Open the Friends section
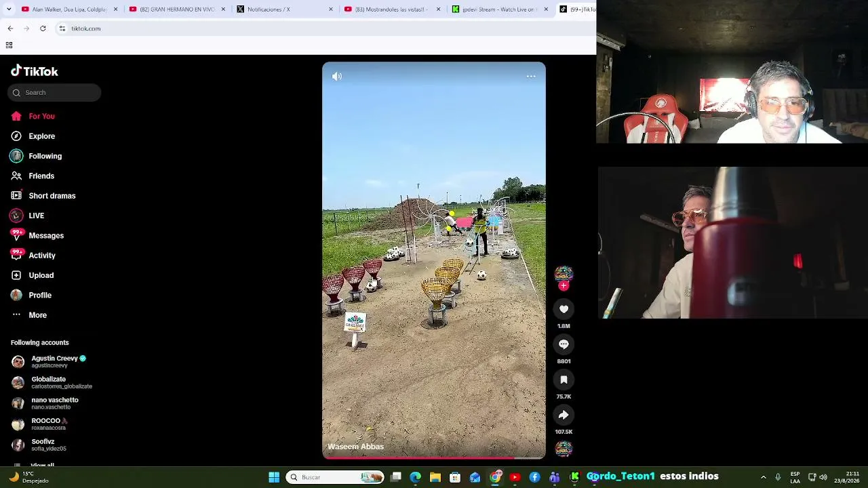868x488 pixels. point(41,176)
